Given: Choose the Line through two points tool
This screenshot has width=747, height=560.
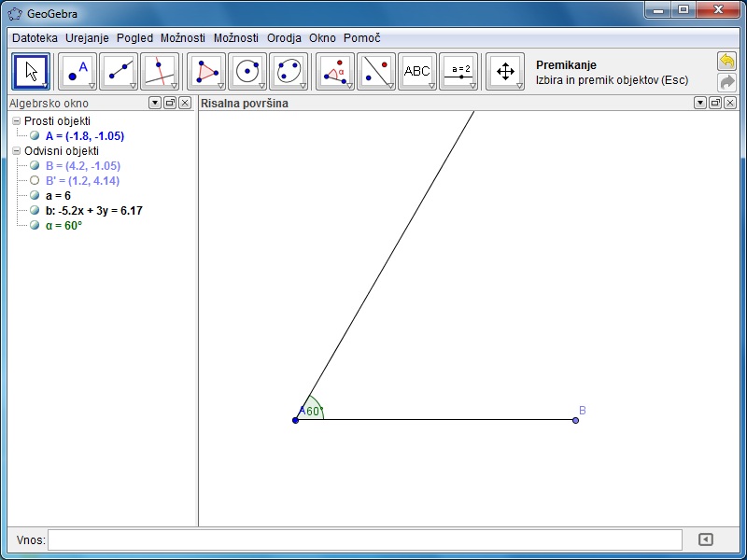Looking at the screenshot, I should click(119, 71).
